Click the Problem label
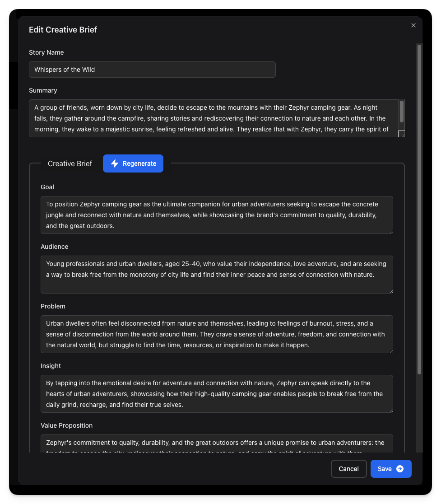This screenshot has height=504, width=441. click(x=53, y=306)
